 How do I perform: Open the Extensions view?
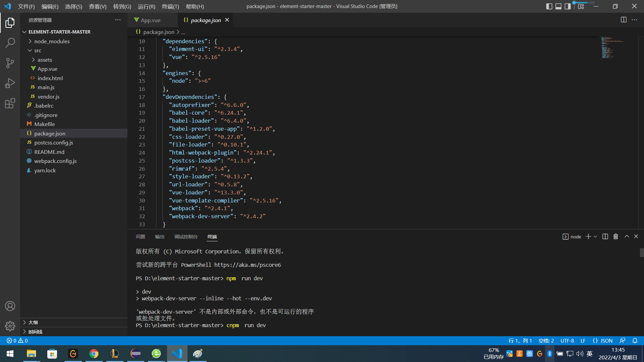(x=10, y=103)
